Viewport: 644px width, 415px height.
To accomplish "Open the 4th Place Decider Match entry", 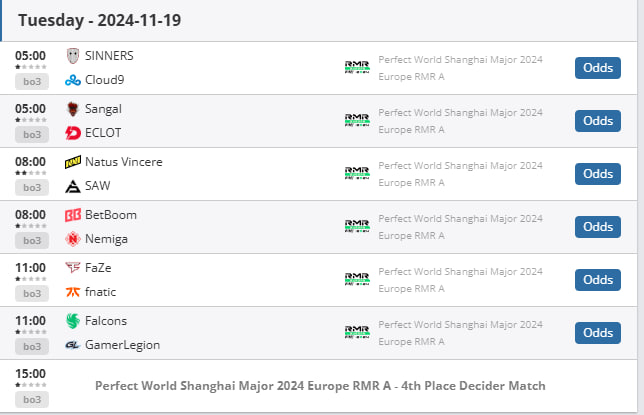I will [x=320, y=386].
